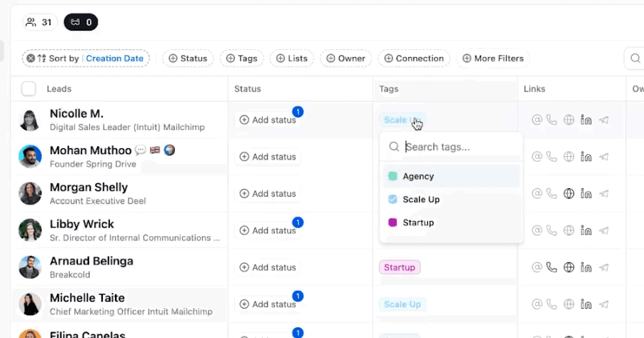This screenshot has width=644, height=338.
Task: Open Scale Up tag selector for Nicolle M.
Action: click(x=402, y=120)
